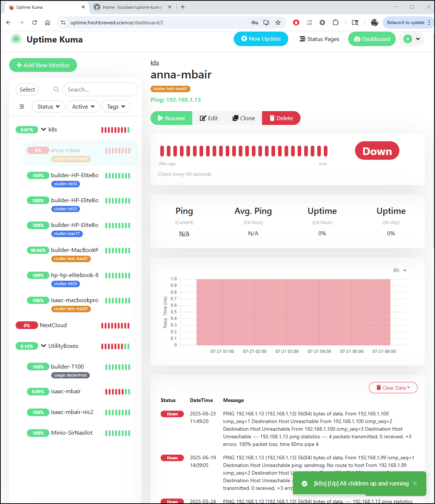Click the New Update button
Image resolution: width=435 pixels, height=504 pixels.
click(x=261, y=39)
